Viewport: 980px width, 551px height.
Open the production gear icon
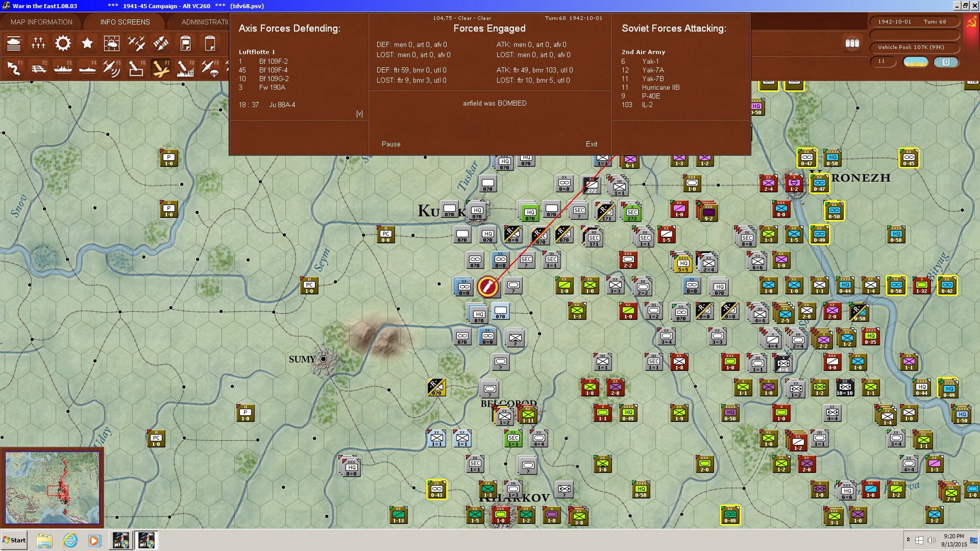(63, 43)
